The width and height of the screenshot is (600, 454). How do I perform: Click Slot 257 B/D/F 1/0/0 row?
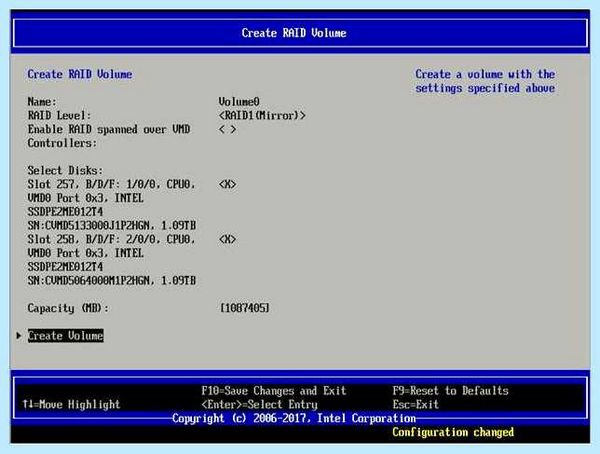click(x=111, y=185)
